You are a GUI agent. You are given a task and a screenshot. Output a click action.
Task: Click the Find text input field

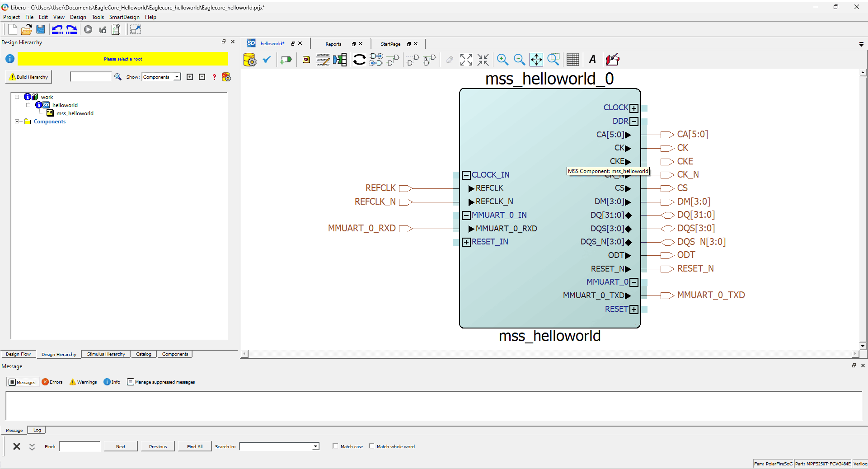coord(80,447)
